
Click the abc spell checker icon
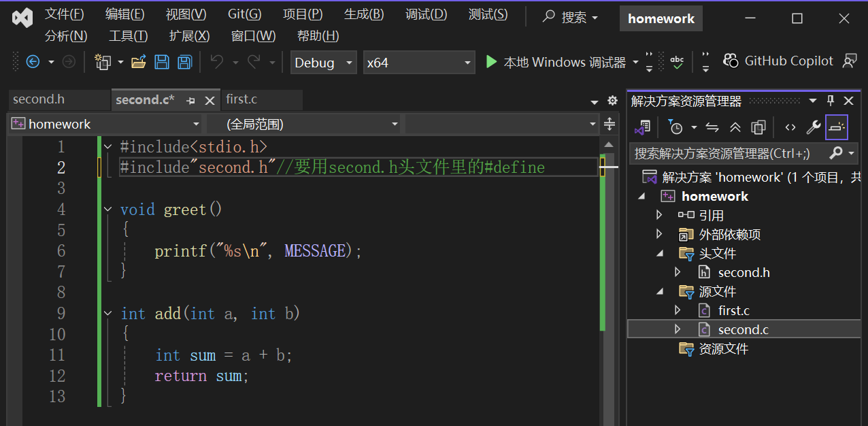point(677,62)
